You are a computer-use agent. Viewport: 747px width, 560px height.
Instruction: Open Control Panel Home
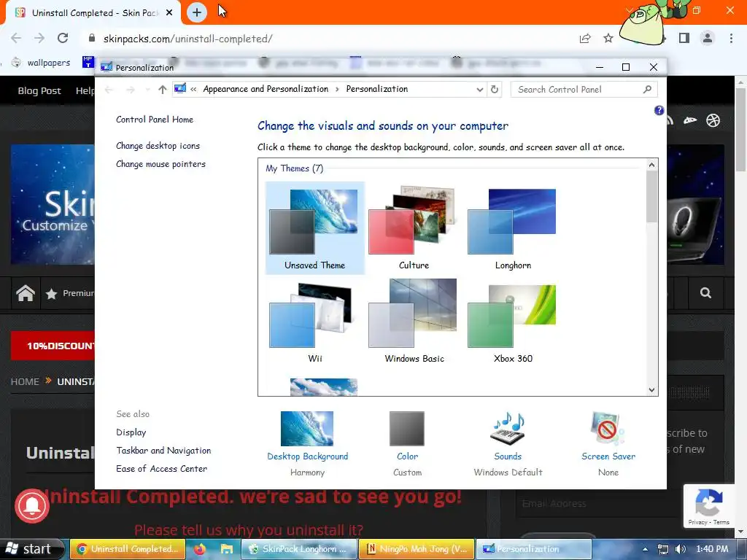155,120
